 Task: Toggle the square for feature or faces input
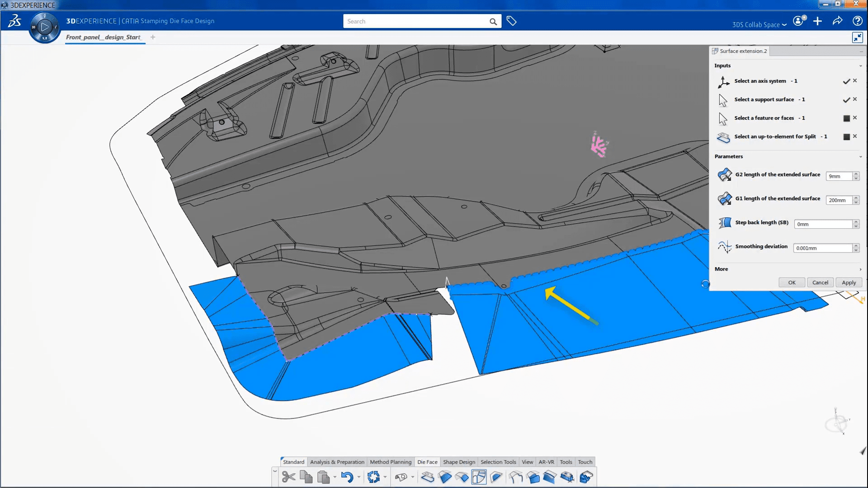point(846,118)
